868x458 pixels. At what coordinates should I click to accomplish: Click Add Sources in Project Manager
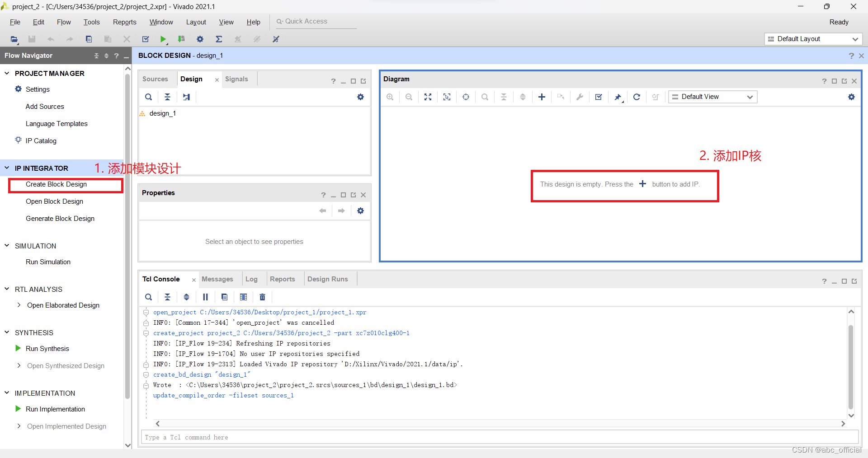click(x=45, y=107)
